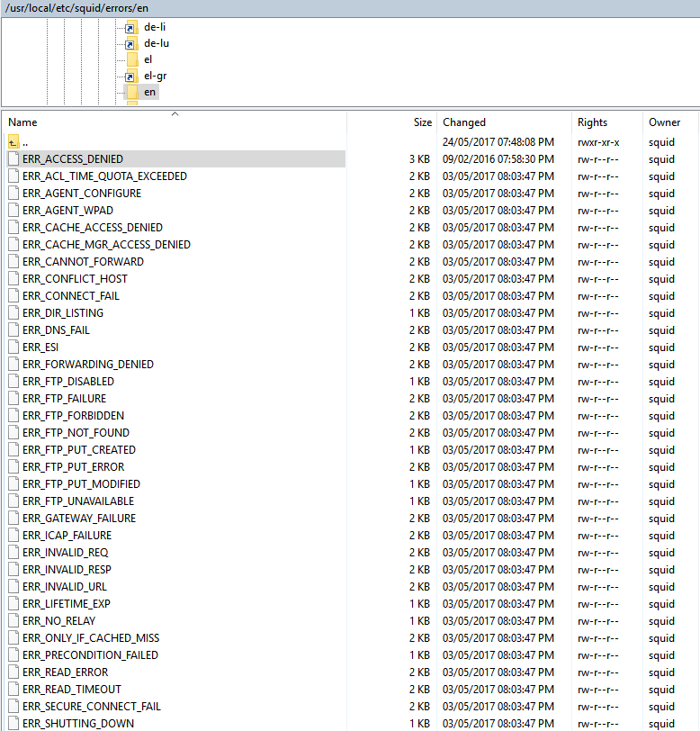Click the ERR_ESI file icon
The image size is (700, 731).
(x=13, y=347)
